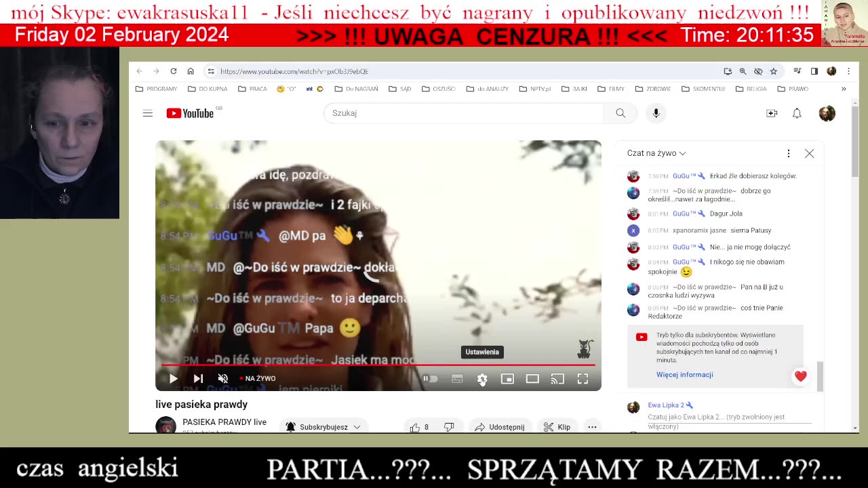868x488 pixels.
Task: Open the YouTube account avatar menu
Action: [x=827, y=113]
